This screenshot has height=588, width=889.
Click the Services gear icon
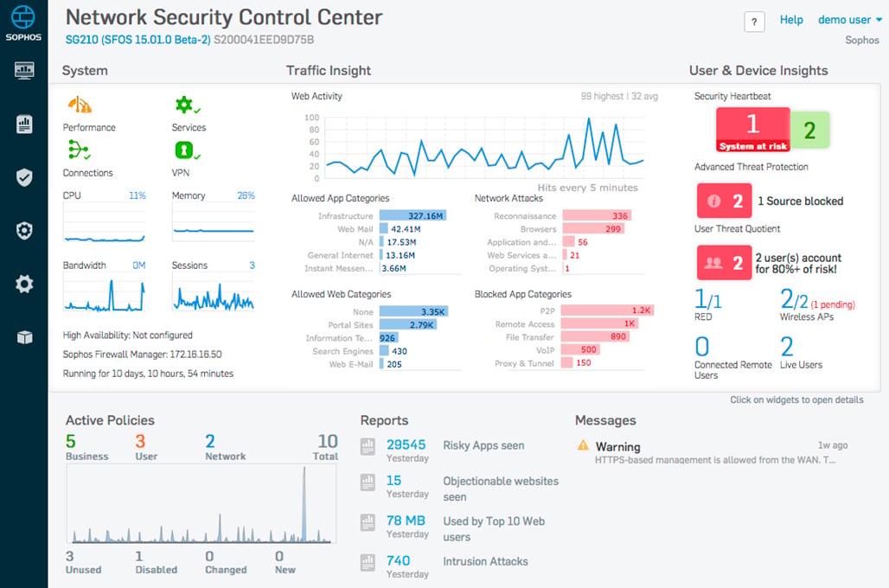(x=187, y=105)
